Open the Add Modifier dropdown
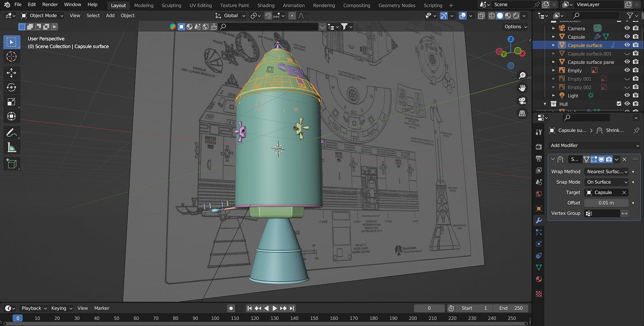Viewport: 644px width, 326px height. tap(594, 146)
